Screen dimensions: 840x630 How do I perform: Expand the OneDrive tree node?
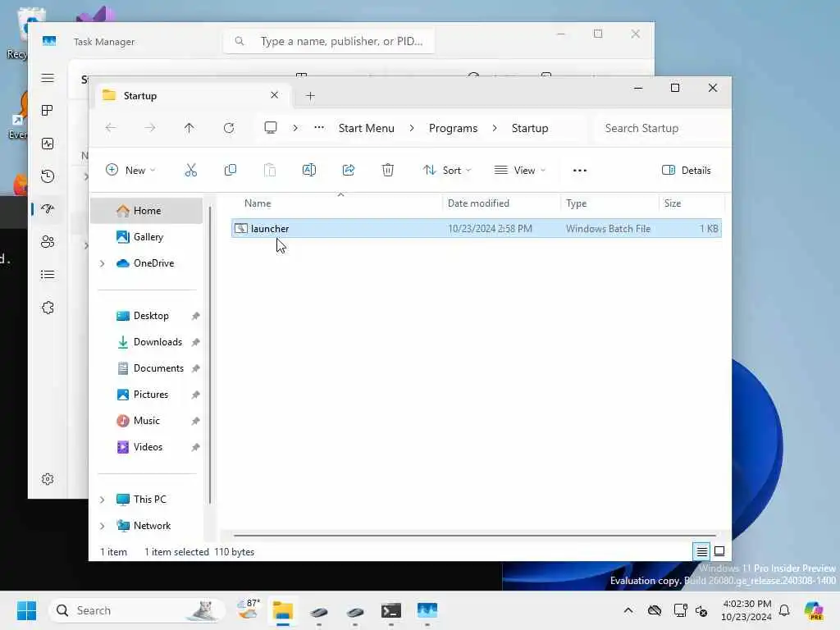tap(103, 263)
